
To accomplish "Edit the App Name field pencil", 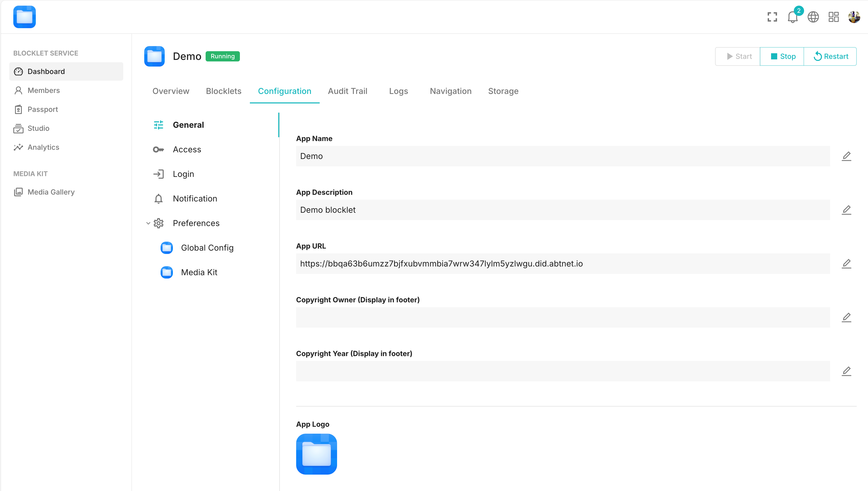I will [847, 156].
